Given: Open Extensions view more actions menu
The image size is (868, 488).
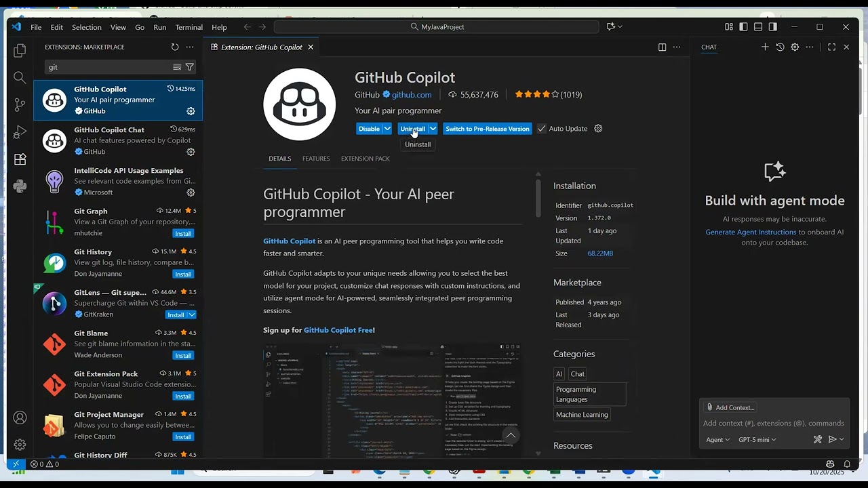Looking at the screenshot, I should point(190,47).
